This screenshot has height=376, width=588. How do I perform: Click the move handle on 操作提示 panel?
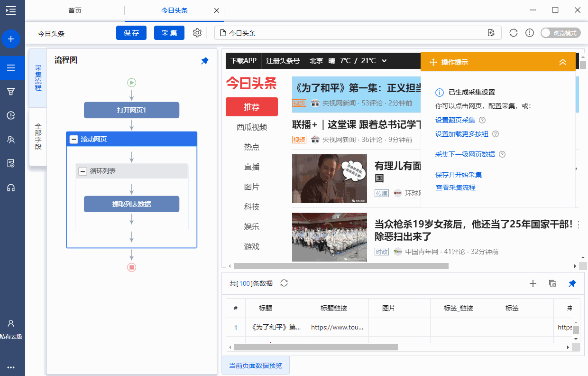pos(433,62)
